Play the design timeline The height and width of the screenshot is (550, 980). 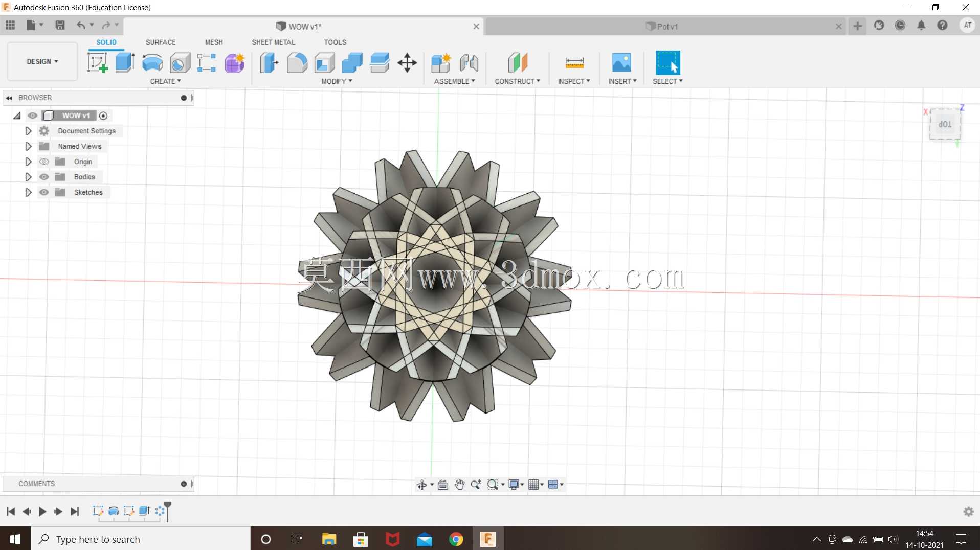coord(42,511)
